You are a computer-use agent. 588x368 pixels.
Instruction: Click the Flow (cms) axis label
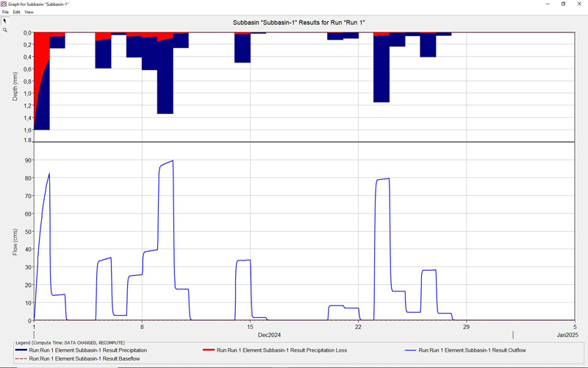pyautogui.click(x=15, y=241)
